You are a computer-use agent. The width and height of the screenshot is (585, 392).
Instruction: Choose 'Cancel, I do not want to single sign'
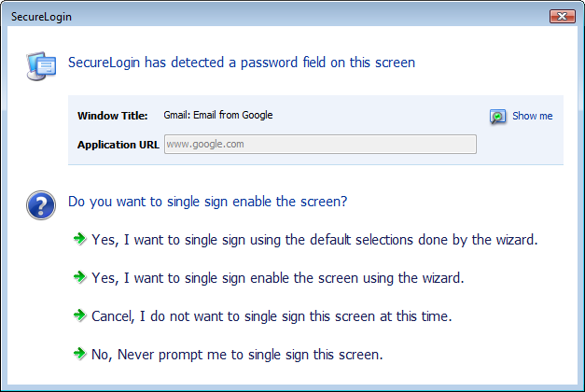(x=272, y=316)
